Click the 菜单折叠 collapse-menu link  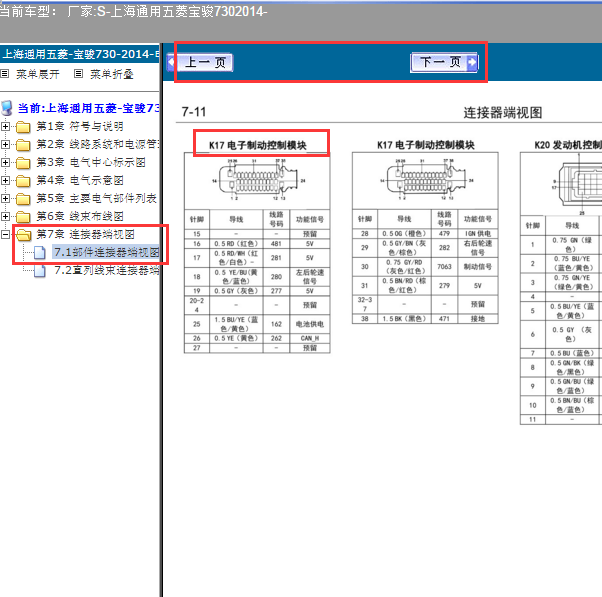coord(111,74)
